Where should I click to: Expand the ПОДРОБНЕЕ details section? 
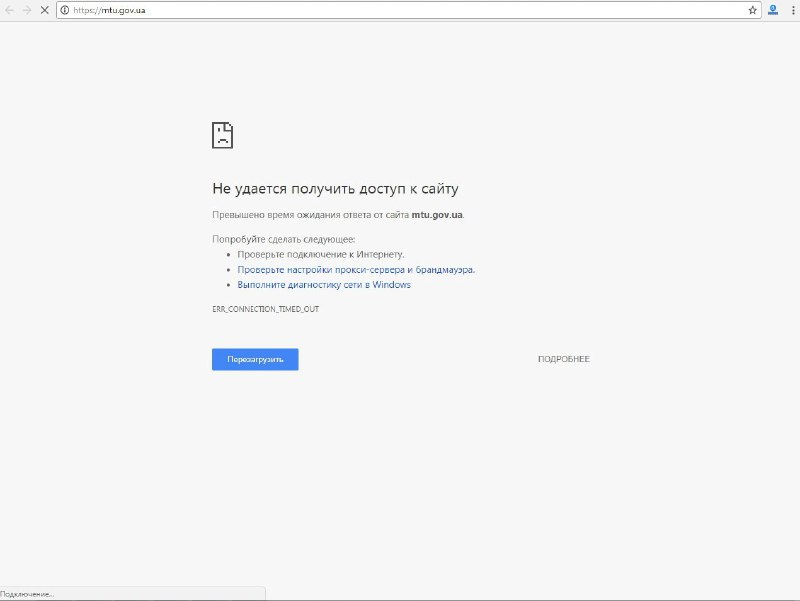click(565, 359)
